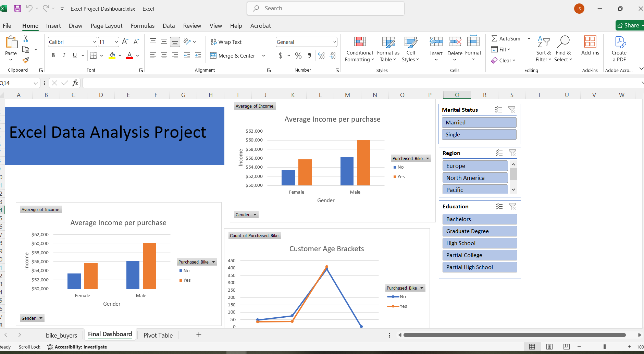
Task: Open the Calibri font name dropdown
Action: (x=95, y=42)
